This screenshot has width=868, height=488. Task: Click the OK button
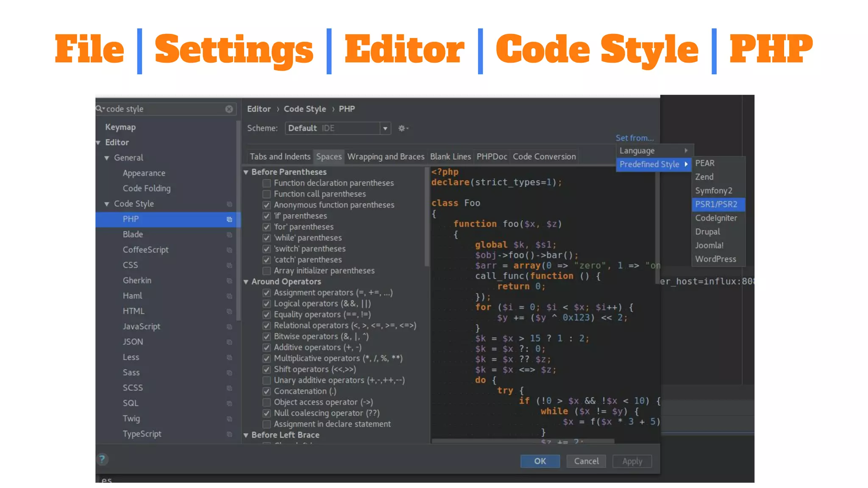[540, 461]
